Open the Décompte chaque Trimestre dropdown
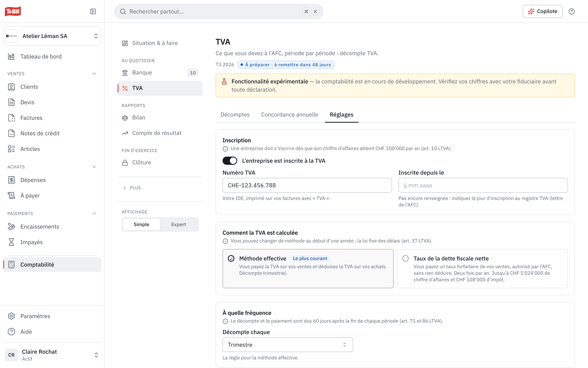The width and height of the screenshot is (588, 368). (288, 345)
